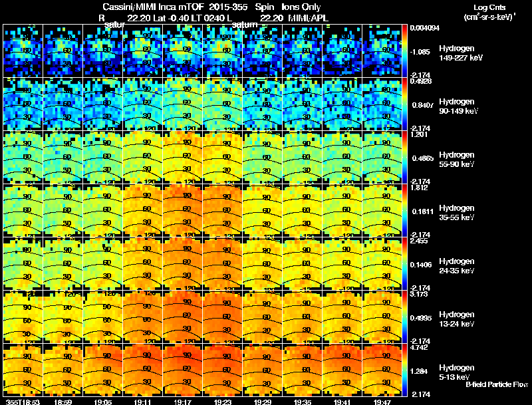Viewport: 532px width, 405px height.
Task: Click the color bar beside Hydrogen 35-55 keV
Action: tap(404, 211)
